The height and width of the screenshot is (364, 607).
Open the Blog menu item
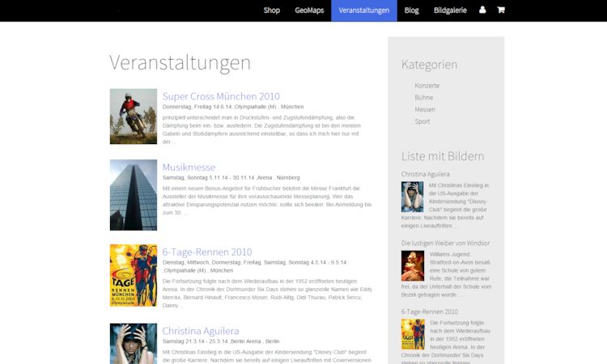click(411, 11)
